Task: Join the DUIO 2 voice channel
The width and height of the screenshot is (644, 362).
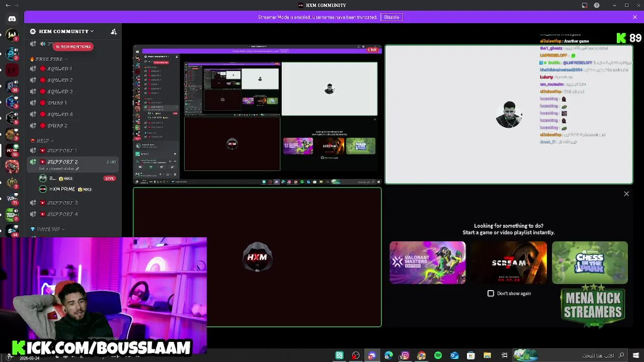Action: coord(74,126)
